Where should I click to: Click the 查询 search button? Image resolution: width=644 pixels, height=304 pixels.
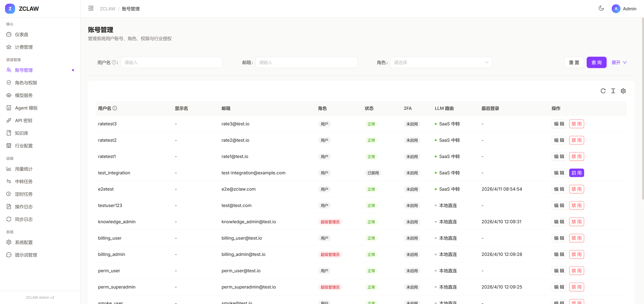(x=596, y=63)
